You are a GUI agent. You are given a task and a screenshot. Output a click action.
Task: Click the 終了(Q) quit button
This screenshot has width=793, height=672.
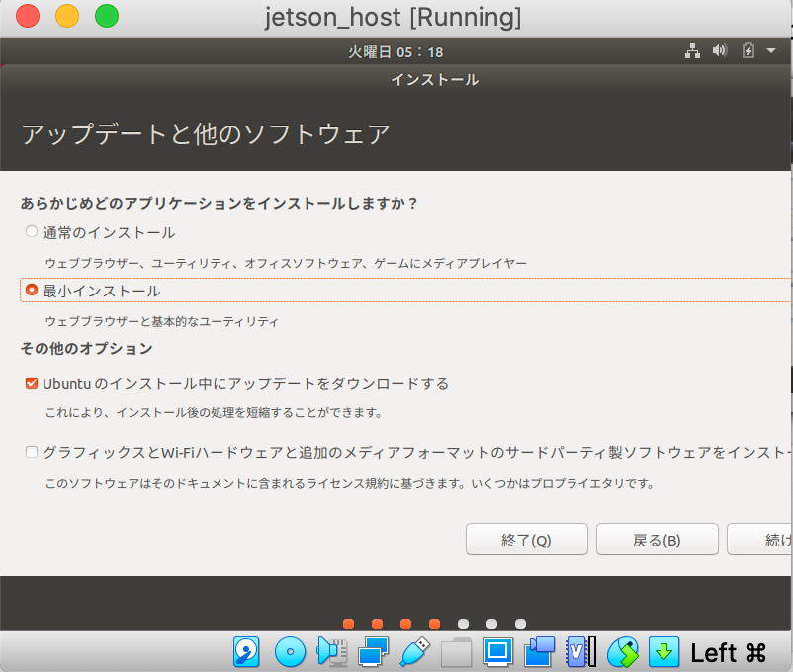tap(526, 540)
